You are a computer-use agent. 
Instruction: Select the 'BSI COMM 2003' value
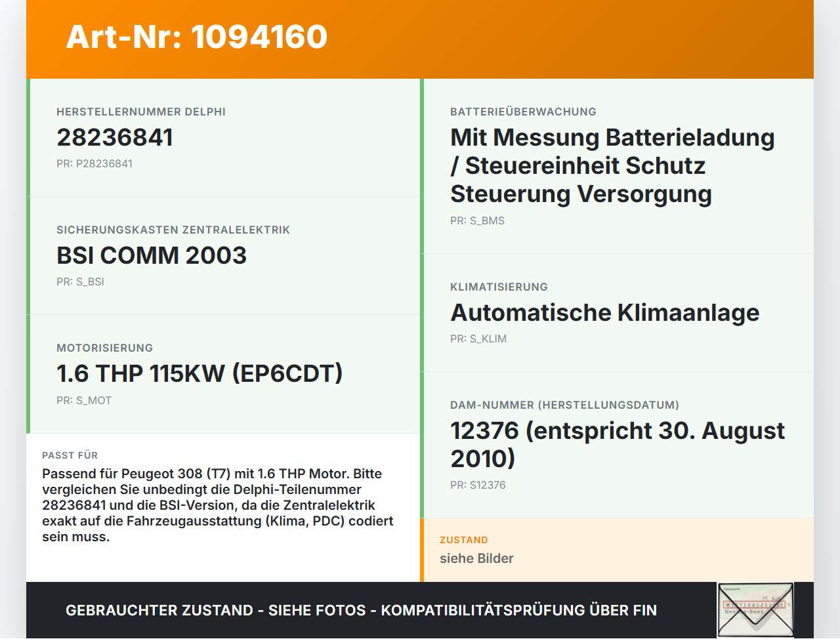(152, 255)
